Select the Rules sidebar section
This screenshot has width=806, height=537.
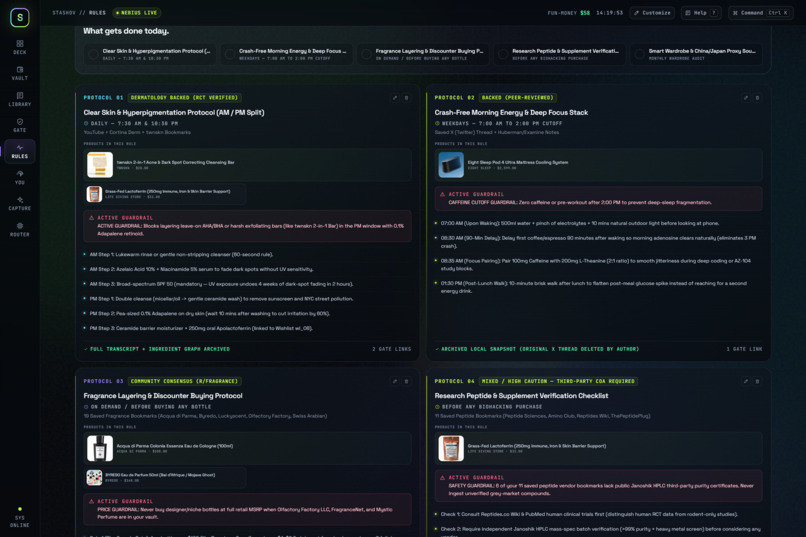20,152
